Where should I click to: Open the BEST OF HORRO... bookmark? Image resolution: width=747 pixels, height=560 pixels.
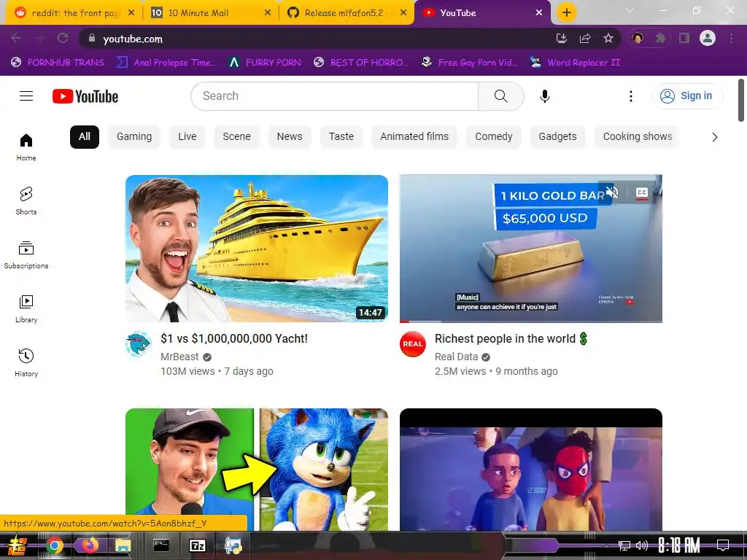(x=361, y=63)
